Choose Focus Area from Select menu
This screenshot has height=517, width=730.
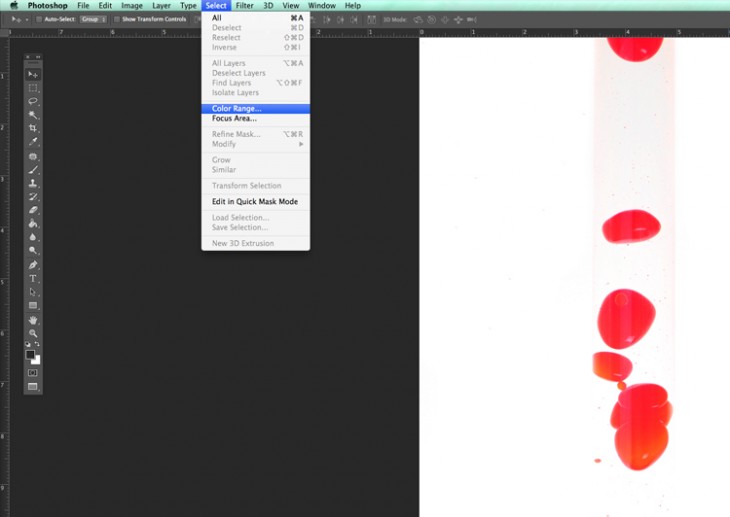256,118
